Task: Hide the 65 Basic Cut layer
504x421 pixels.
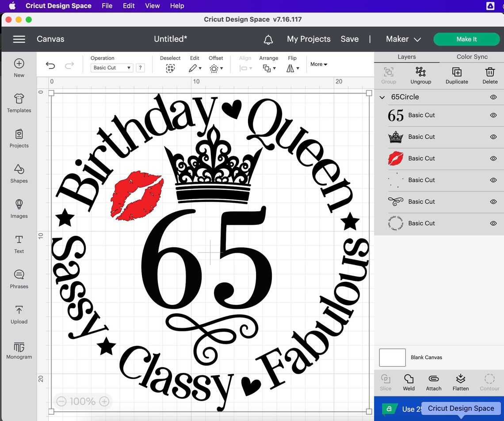Action: (493, 115)
